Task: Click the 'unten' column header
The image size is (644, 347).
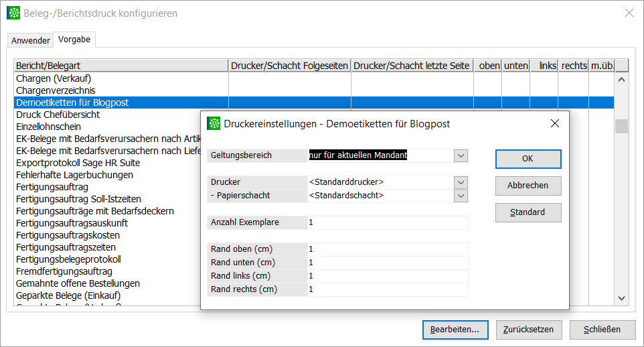Action: point(516,66)
